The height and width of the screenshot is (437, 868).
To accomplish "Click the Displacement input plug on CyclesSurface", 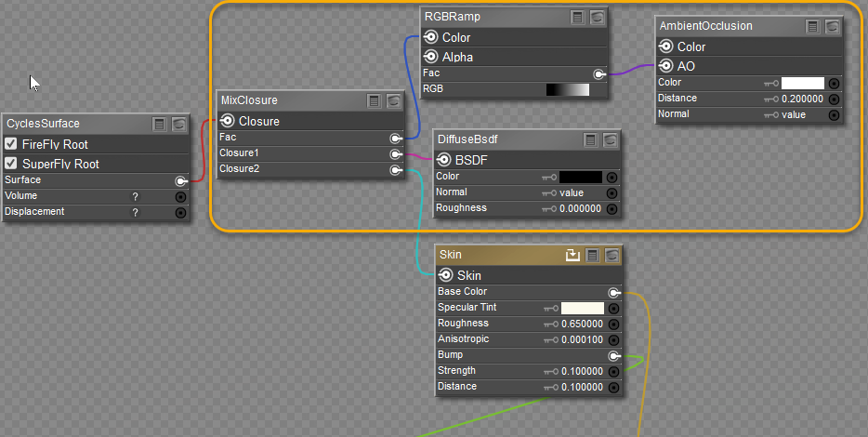I will (180, 213).
